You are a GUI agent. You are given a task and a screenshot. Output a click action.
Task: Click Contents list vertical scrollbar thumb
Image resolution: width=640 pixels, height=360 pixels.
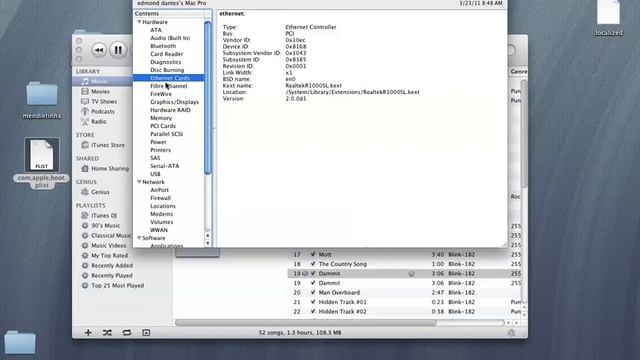pos(208,98)
